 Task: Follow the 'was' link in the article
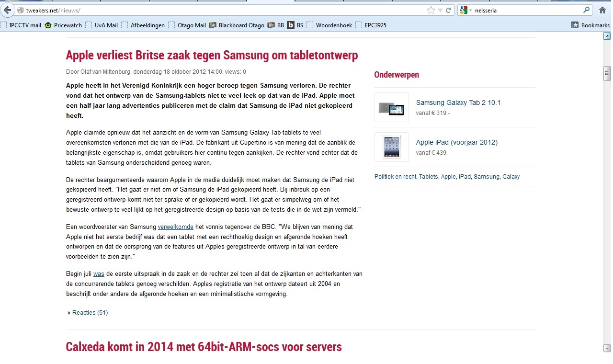99,274
